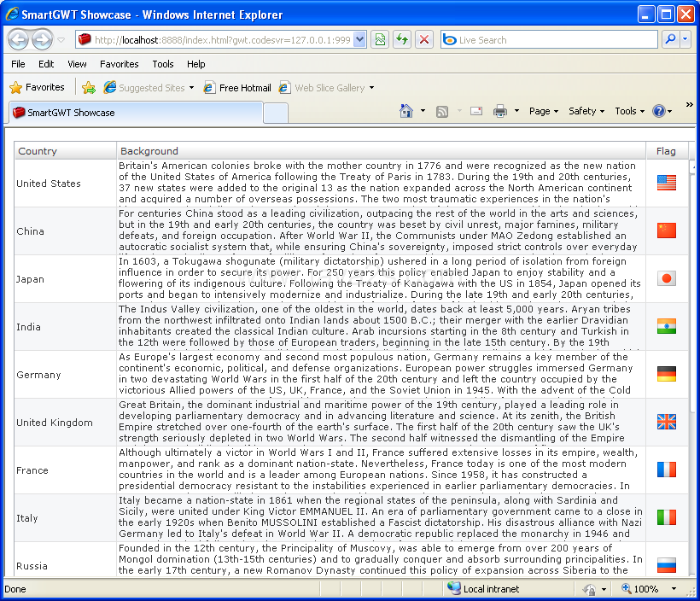700x601 pixels.
Task: Select the Russia flag icon
Action: pyautogui.click(x=667, y=565)
